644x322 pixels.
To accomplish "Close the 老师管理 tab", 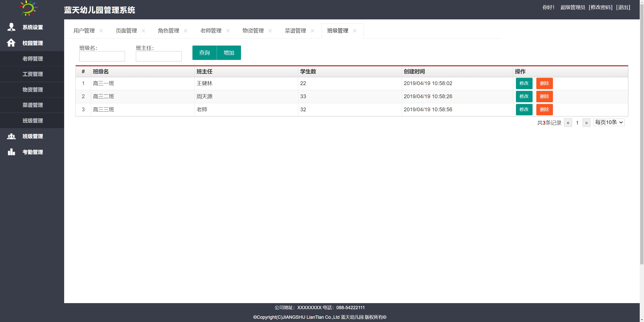I will (228, 31).
